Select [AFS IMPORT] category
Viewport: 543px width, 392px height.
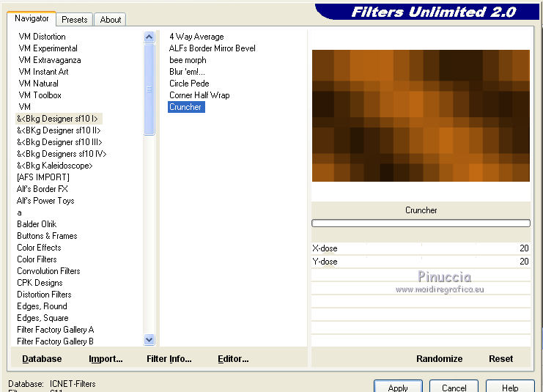(43, 177)
